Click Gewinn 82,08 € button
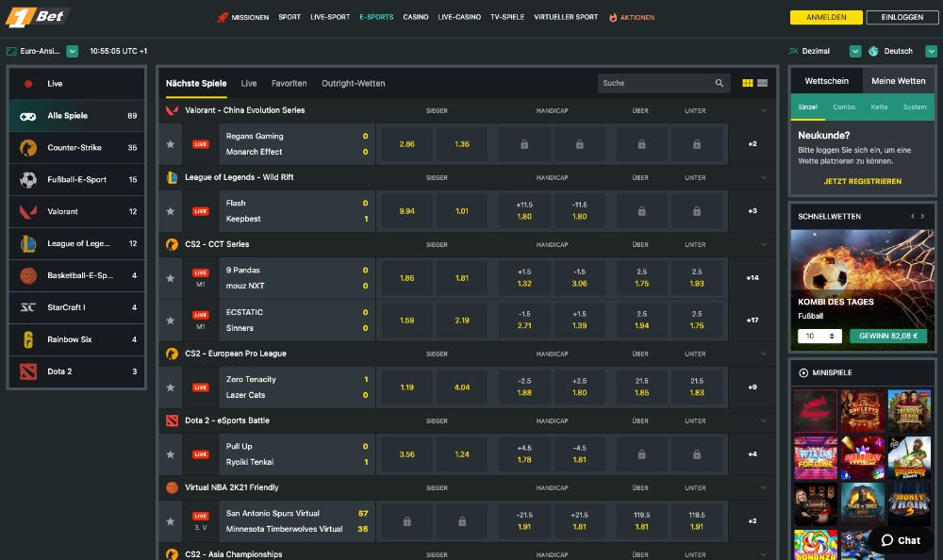The height and width of the screenshot is (560, 943). [x=888, y=336]
